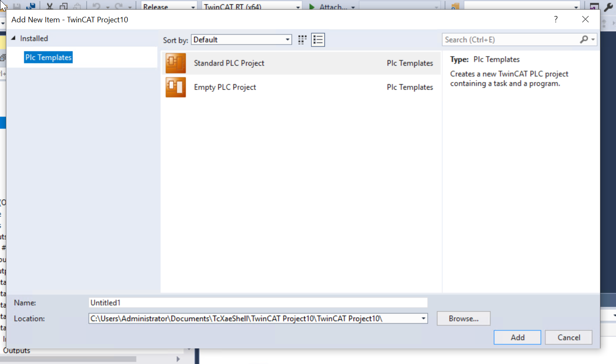This screenshot has height=364, width=616.
Task: Click the Save All icon in toolbar
Action: point(31,6)
